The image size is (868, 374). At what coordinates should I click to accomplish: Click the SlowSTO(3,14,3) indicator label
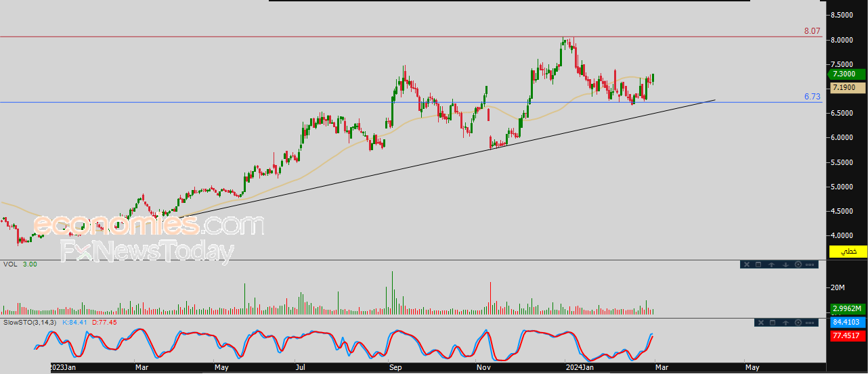pos(29,322)
